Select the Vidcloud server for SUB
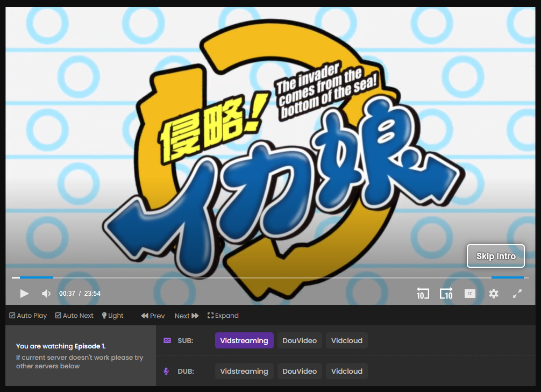This screenshot has height=392, width=541. click(x=346, y=340)
